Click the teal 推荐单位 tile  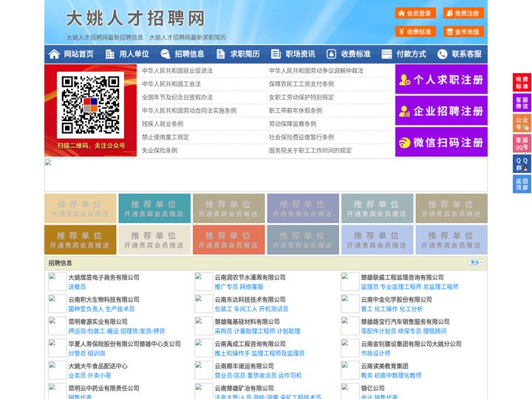[x=154, y=208]
